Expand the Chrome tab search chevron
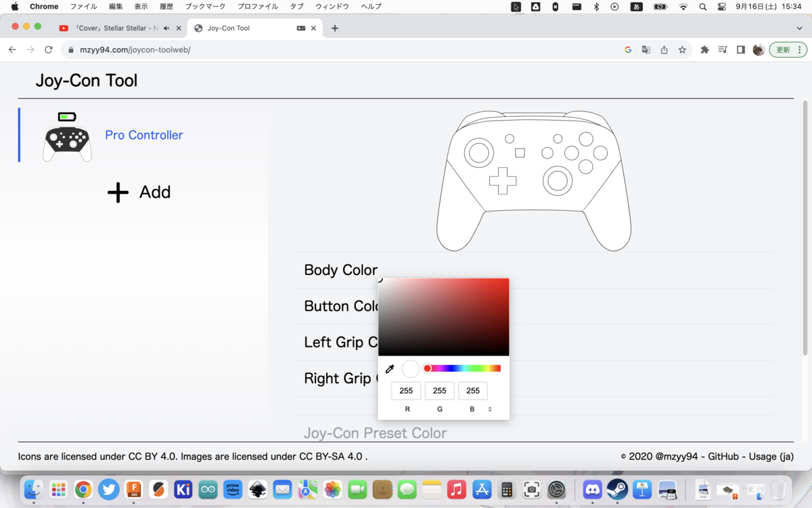812x508 pixels. click(x=799, y=28)
